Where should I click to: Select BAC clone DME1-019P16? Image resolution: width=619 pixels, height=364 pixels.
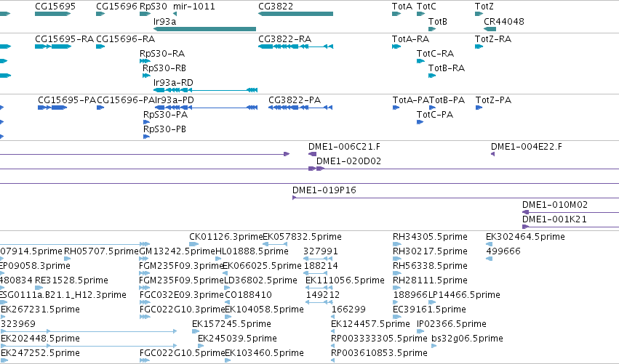click(324, 190)
